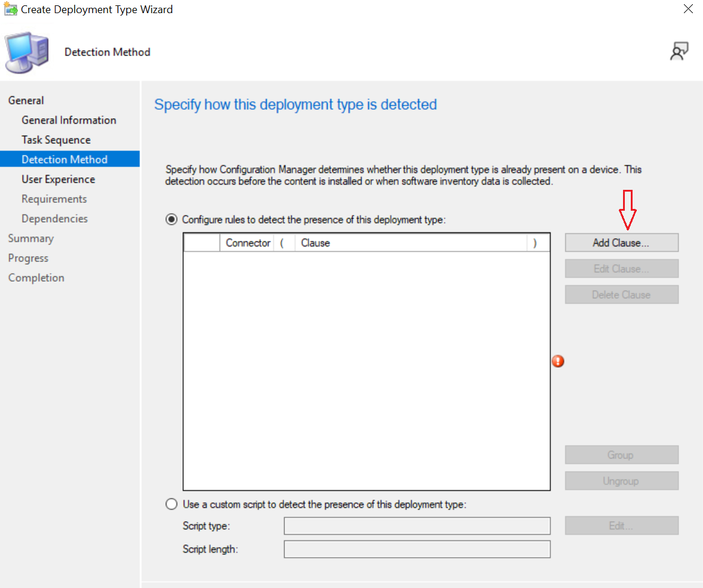Click the closing parenthesis column header

click(x=536, y=242)
